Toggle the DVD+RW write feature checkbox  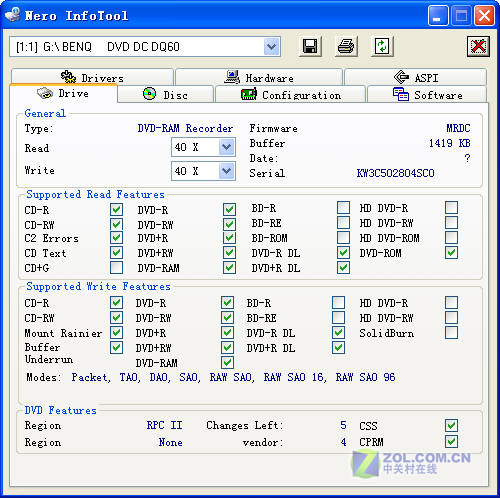[227, 347]
